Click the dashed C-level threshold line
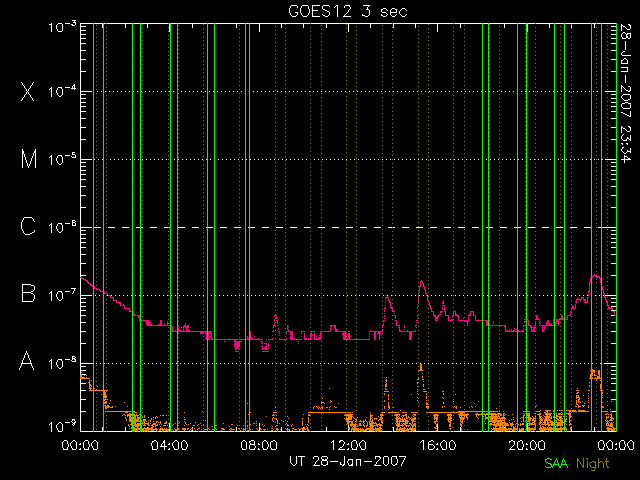Screen dimensions: 640x480 [348, 227]
